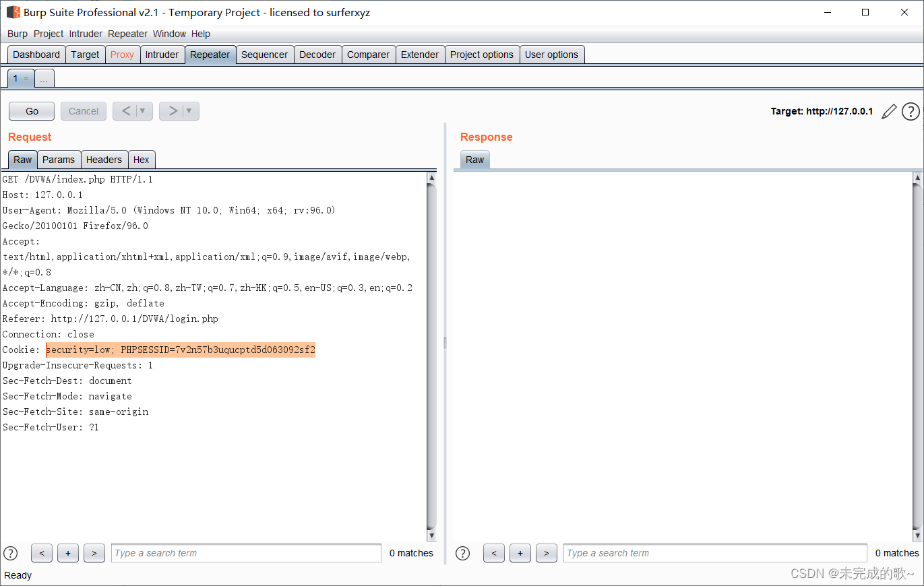Open search help icon in Response panel
This screenshot has height=586, width=924.
[462, 553]
